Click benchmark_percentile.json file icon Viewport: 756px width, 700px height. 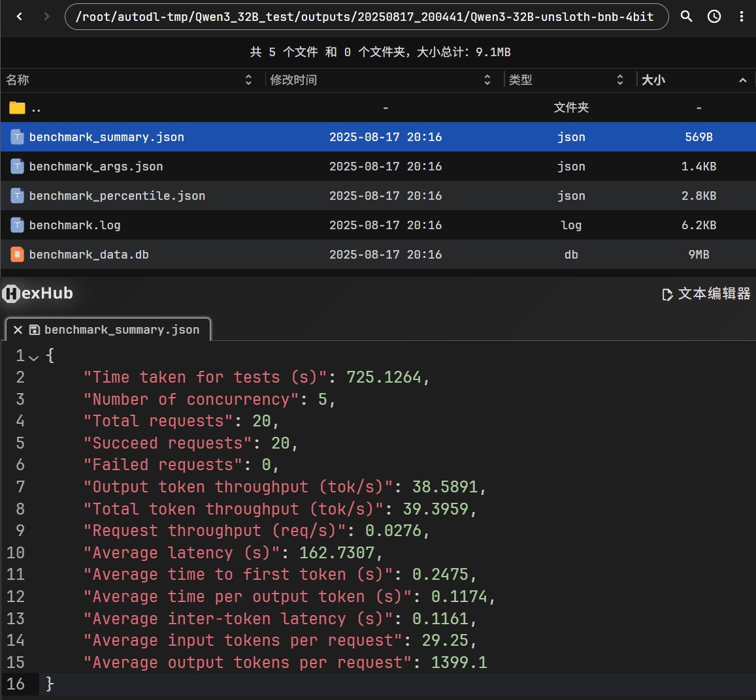pyautogui.click(x=18, y=196)
